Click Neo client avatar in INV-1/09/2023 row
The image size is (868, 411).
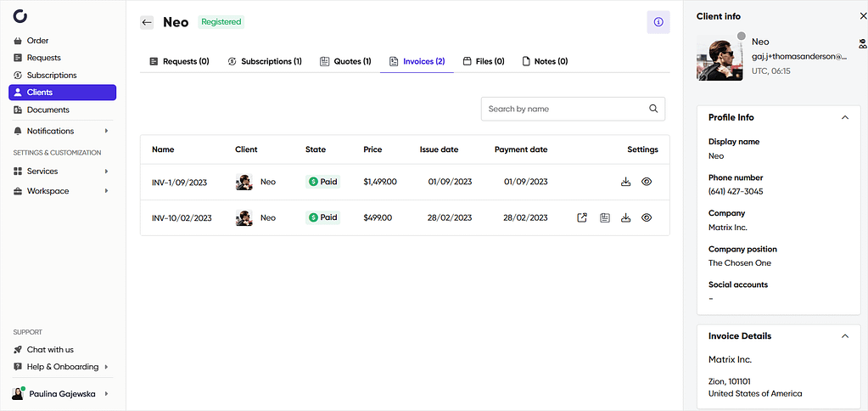(244, 182)
